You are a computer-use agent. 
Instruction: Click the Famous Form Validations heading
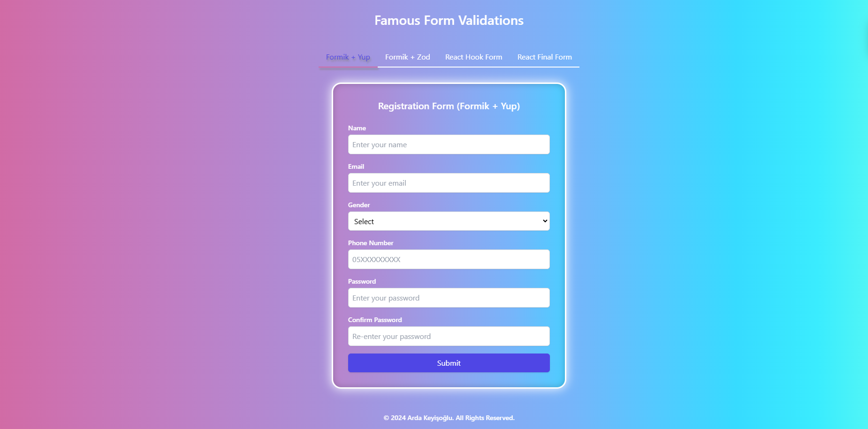[x=449, y=21]
